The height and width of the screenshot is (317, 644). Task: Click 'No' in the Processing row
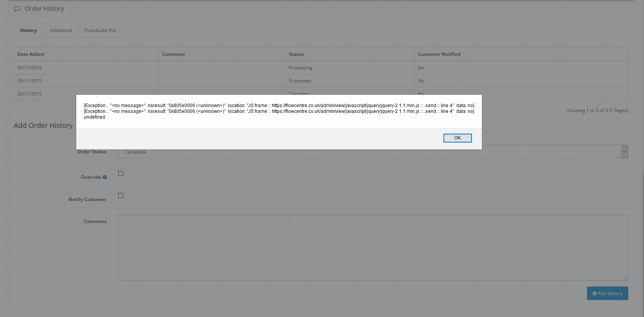421,68
